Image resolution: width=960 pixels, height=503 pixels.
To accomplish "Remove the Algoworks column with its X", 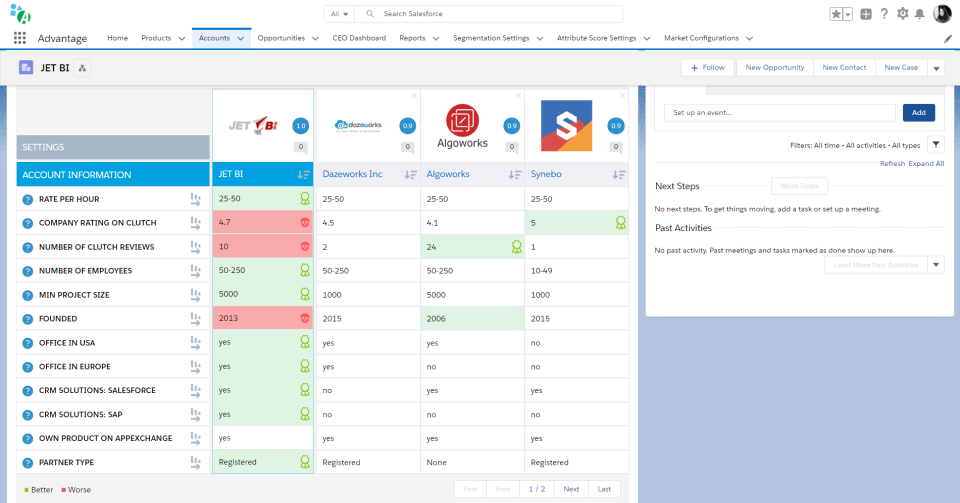I will click(x=518, y=96).
